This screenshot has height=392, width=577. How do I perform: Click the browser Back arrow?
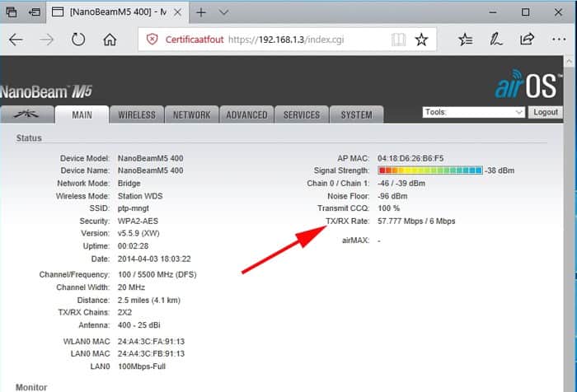tap(16, 40)
